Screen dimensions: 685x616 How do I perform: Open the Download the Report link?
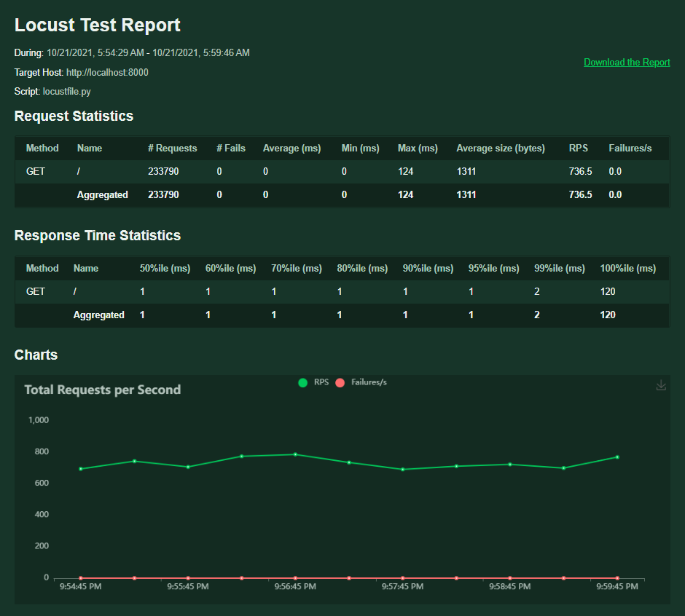click(627, 63)
